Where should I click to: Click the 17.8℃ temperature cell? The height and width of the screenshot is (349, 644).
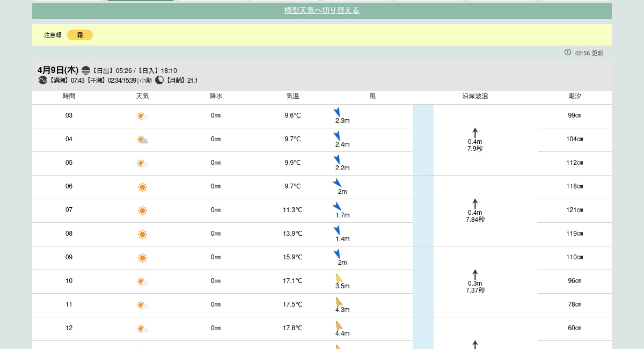[x=292, y=328]
